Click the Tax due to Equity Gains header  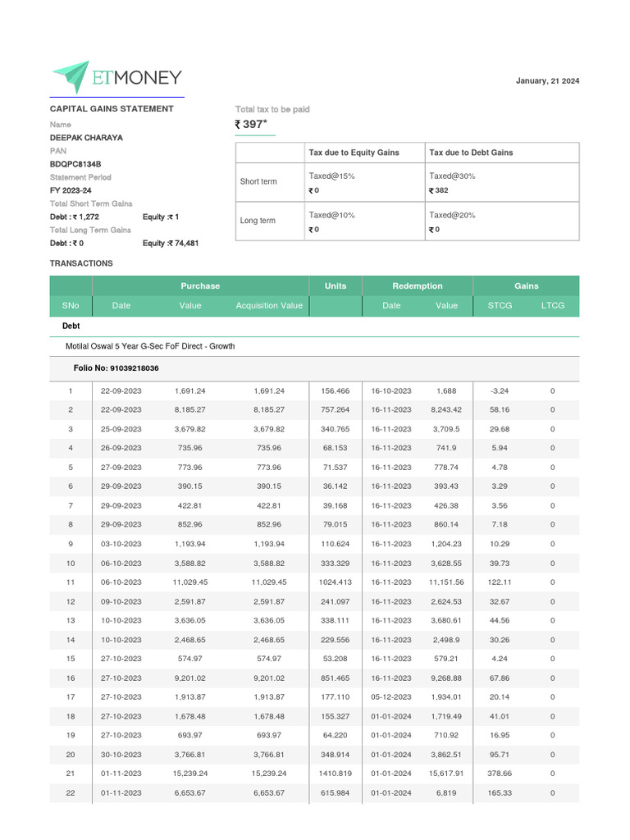click(x=354, y=153)
